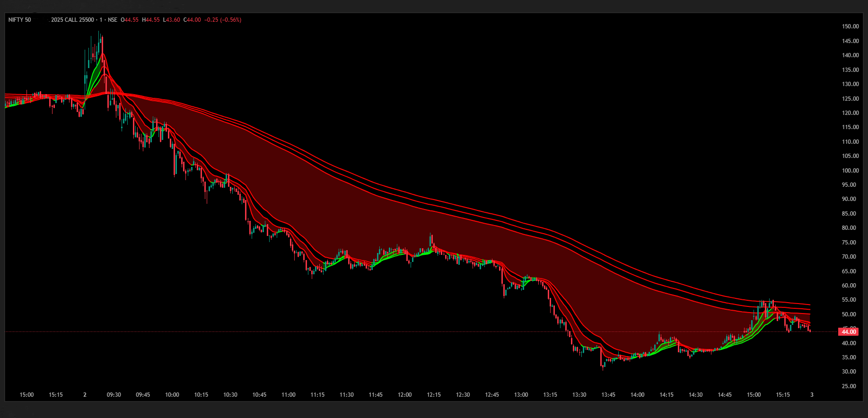Click the 125.00 label on price axis
The width and height of the screenshot is (868, 418).
(850, 99)
